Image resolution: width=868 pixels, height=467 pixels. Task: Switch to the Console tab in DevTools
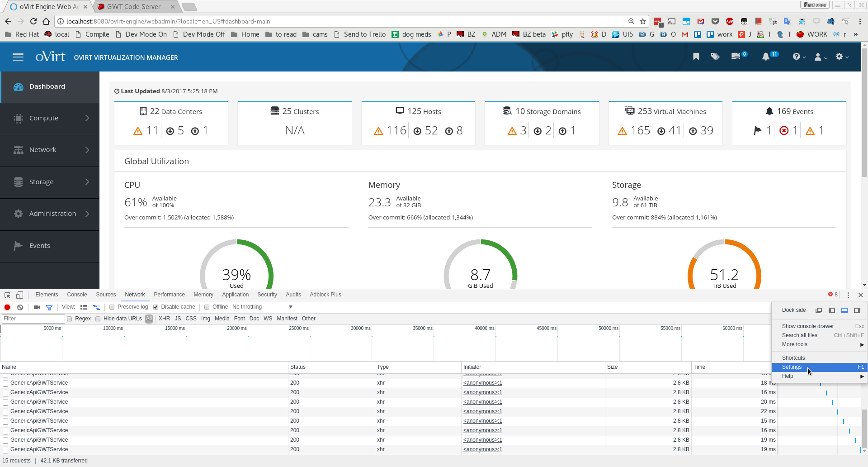77,295
